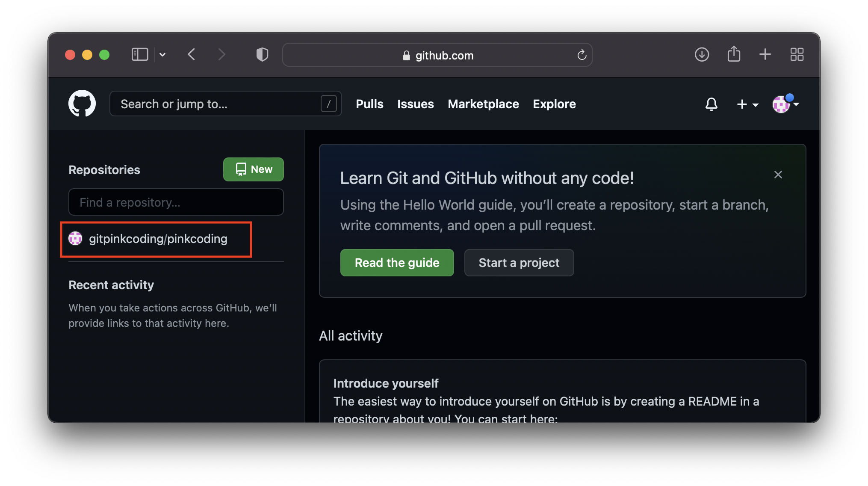868x486 pixels.
Task: Open Explore in the navigation bar
Action: click(x=554, y=104)
